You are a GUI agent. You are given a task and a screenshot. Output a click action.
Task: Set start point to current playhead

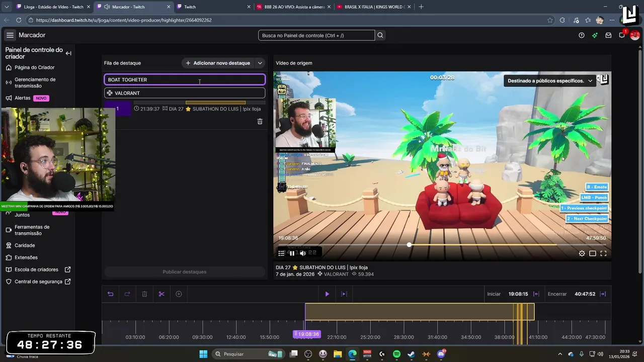pyautogui.click(x=536, y=294)
